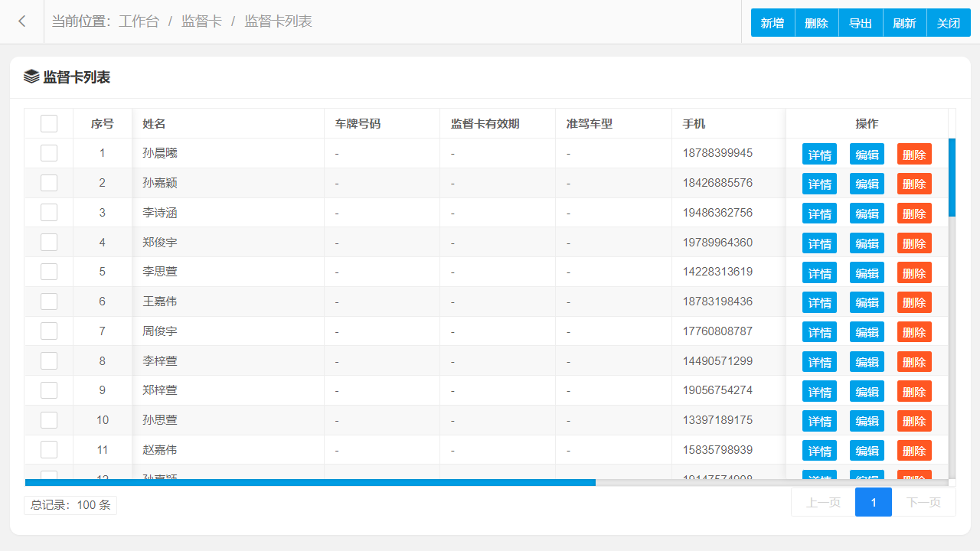Delete row 10 孙思萱
This screenshot has height=551, width=980.
click(914, 421)
